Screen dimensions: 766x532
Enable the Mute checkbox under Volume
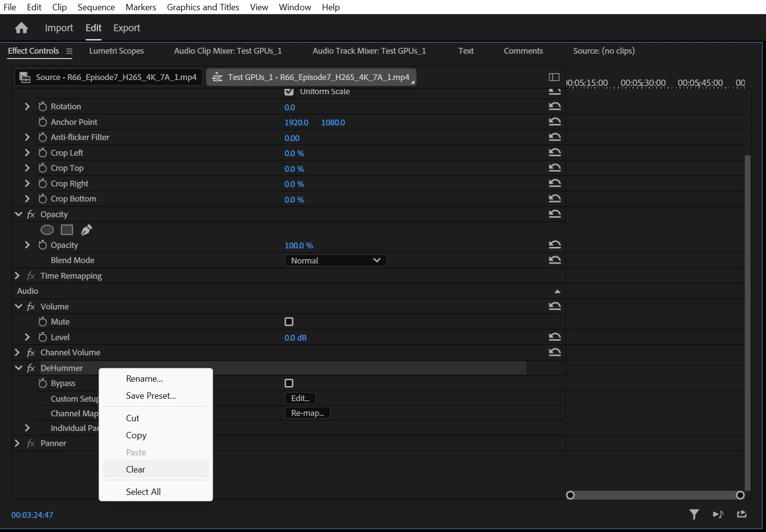click(x=289, y=322)
